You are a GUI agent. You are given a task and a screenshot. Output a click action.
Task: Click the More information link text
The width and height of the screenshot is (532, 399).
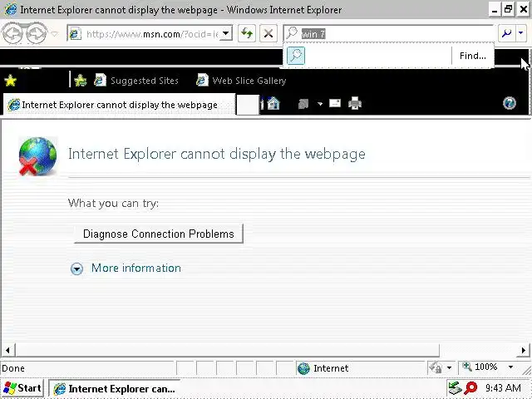point(136,268)
